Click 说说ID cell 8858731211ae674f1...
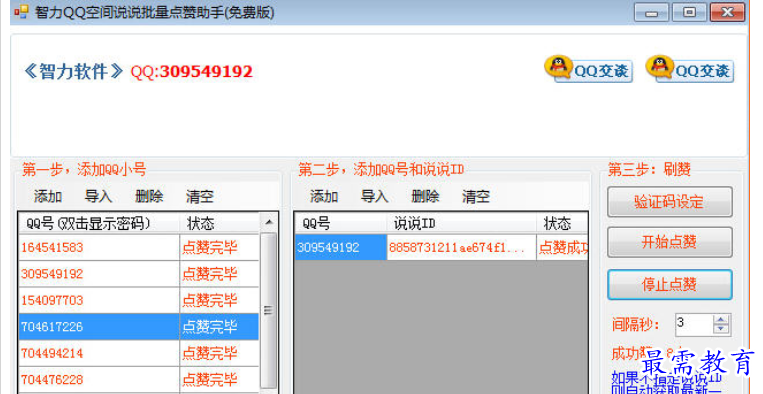 (x=461, y=247)
